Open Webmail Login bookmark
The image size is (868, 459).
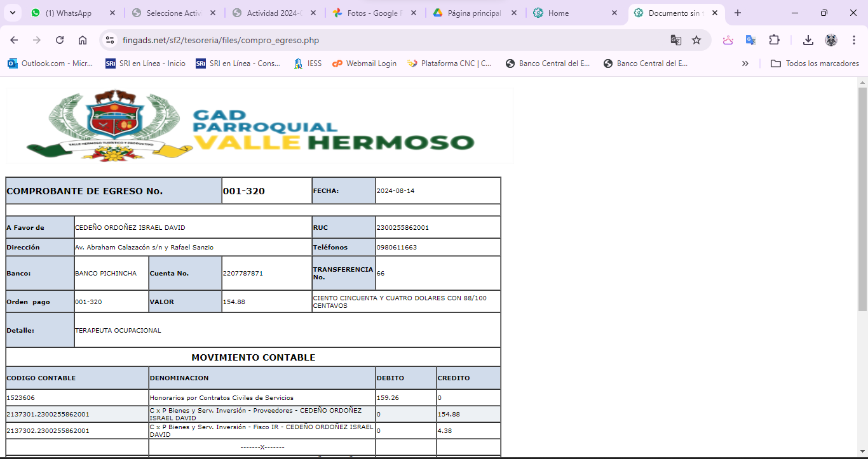365,63
